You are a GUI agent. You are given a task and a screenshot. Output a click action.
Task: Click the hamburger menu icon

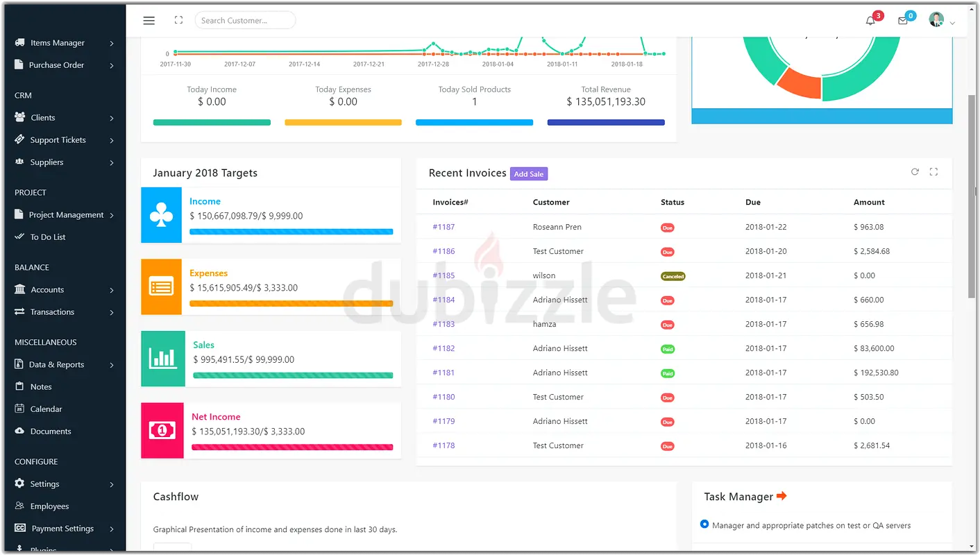click(149, 21)
